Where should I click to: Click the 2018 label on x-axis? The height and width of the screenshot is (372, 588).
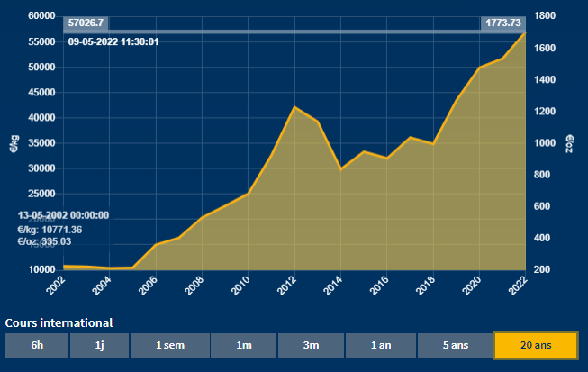point(430,286)
